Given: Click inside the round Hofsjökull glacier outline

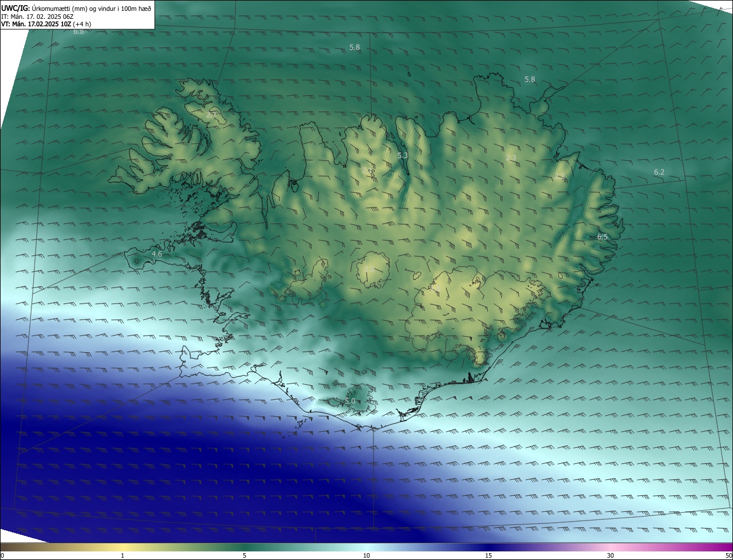Looking at the screenshot, I should [x=373, y=269].
